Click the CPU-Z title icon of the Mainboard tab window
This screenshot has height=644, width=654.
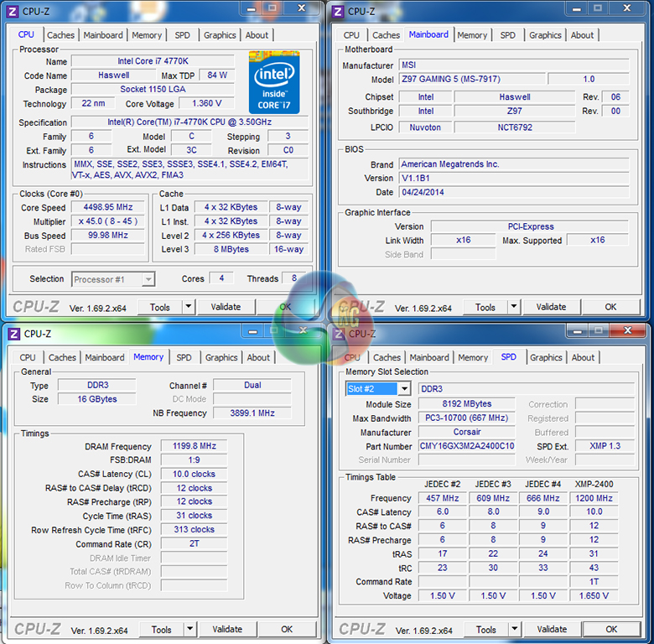tap(338, 11)
